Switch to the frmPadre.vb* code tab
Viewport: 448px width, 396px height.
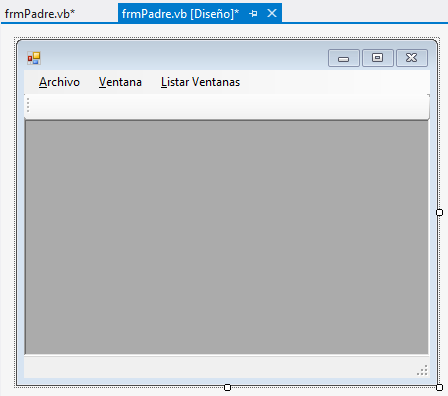click(40, 14)
